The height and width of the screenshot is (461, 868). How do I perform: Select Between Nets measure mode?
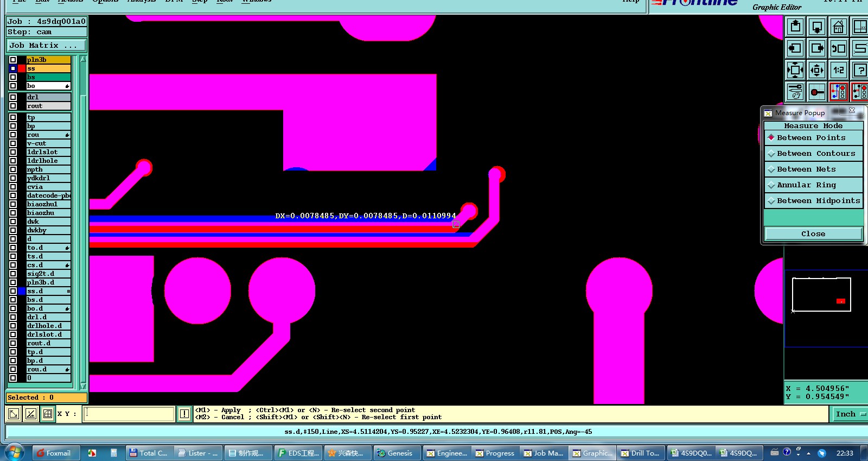tap(813, 169)
